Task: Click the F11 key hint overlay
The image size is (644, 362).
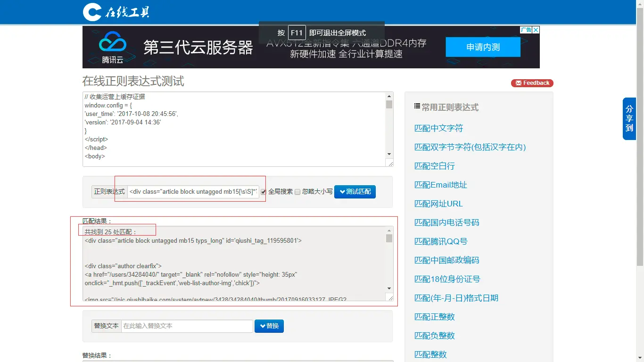Action: [x=322, y=33]
